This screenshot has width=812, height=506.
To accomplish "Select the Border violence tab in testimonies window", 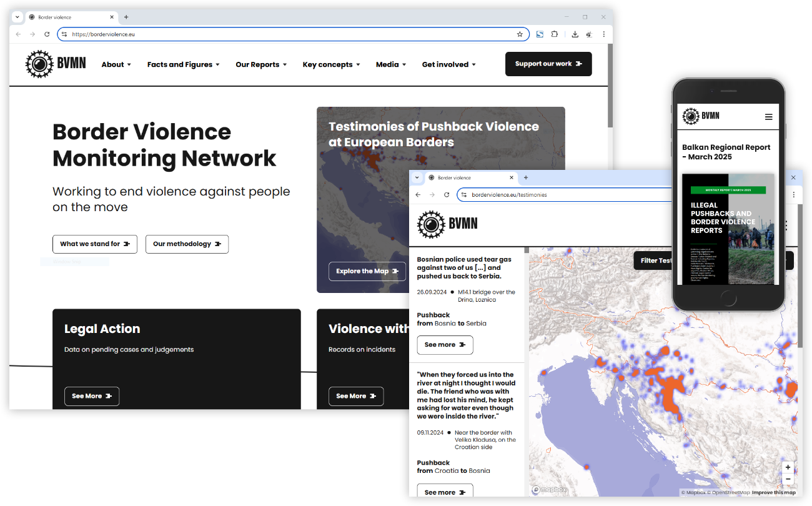I will [471, 178].
